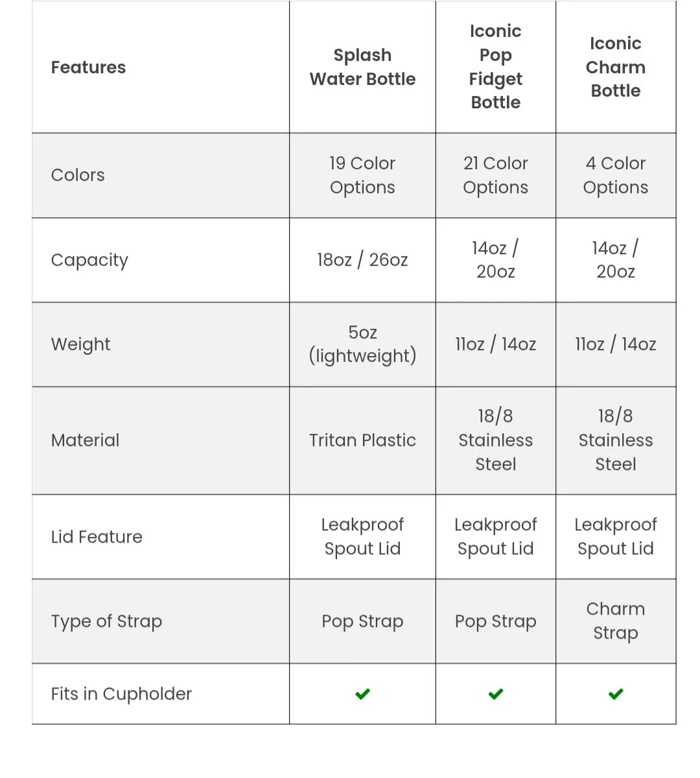Click the Iconic Pop Fidget Bottle cupholder checkmark
The width and height of the screenshot is (700, 778).
(496, 694)
